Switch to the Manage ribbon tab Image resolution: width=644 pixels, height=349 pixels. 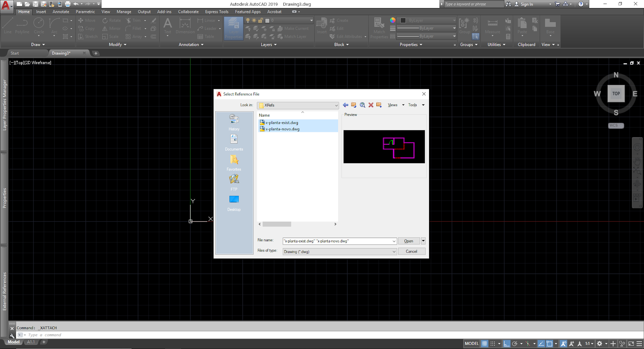point(124,12)
